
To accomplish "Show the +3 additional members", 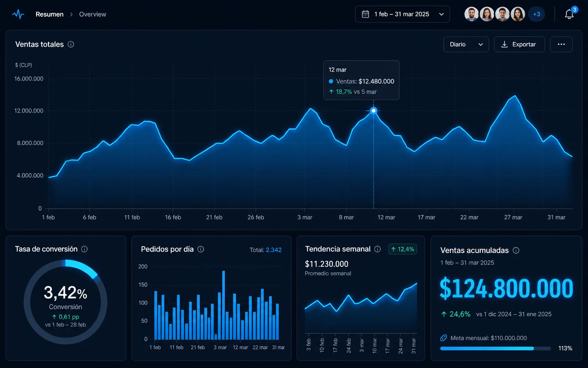I will [536, 14].
